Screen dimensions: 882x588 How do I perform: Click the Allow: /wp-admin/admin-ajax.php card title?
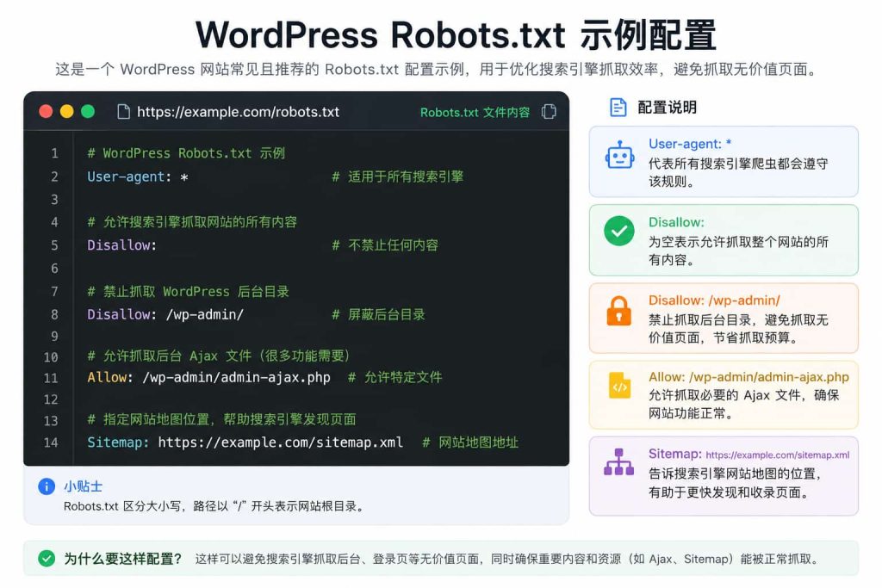pos(748,376)
